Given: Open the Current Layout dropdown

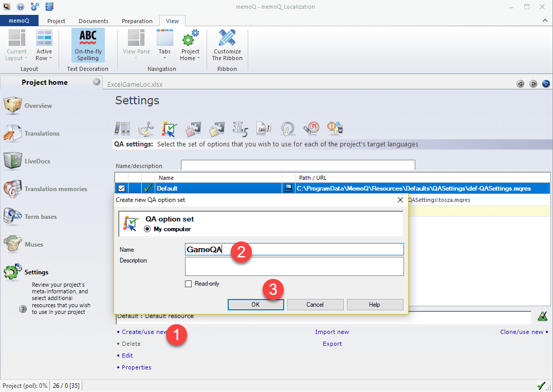Looking at the screenshot, I should point(16,46).
